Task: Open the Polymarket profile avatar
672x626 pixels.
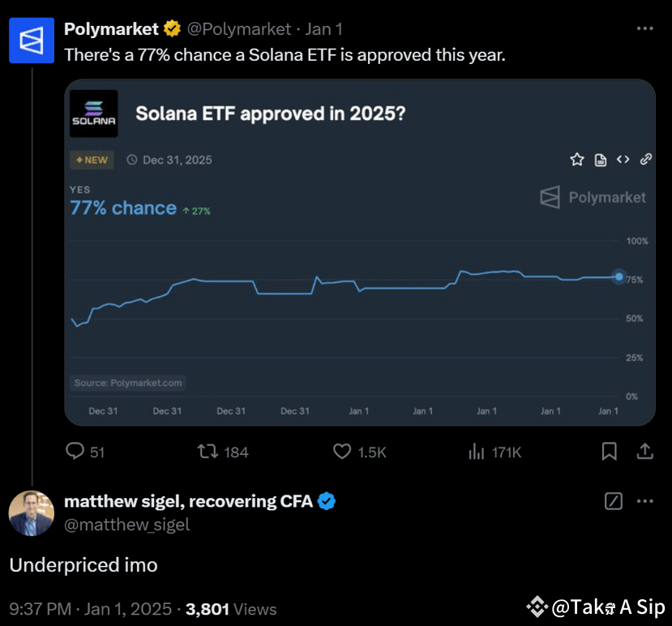Action: [31, 41]
